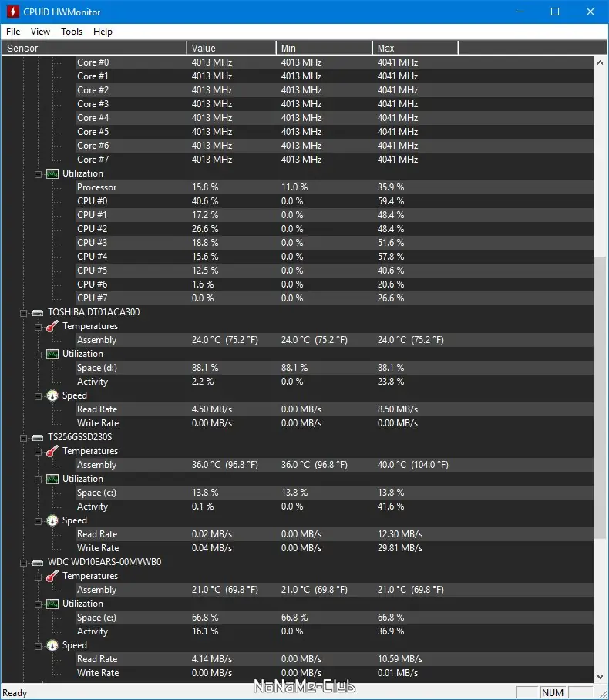The image size is (609, 700).
Task: Click the WDC Speed gauge icon
Action: coord(52,645)
